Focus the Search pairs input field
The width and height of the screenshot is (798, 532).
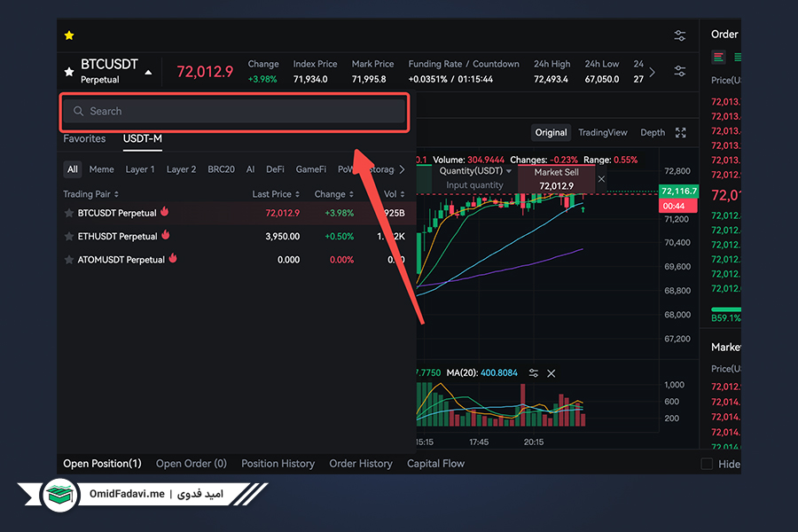234,111
